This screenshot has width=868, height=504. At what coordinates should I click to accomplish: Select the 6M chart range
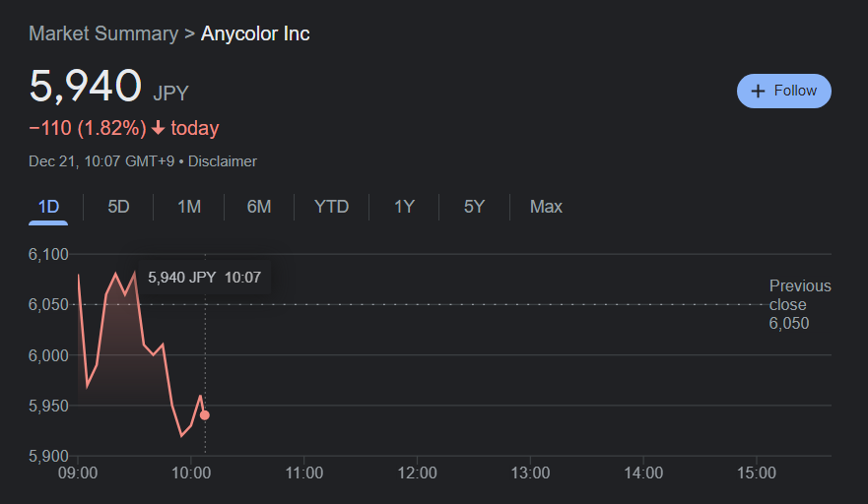click(259, 207)
